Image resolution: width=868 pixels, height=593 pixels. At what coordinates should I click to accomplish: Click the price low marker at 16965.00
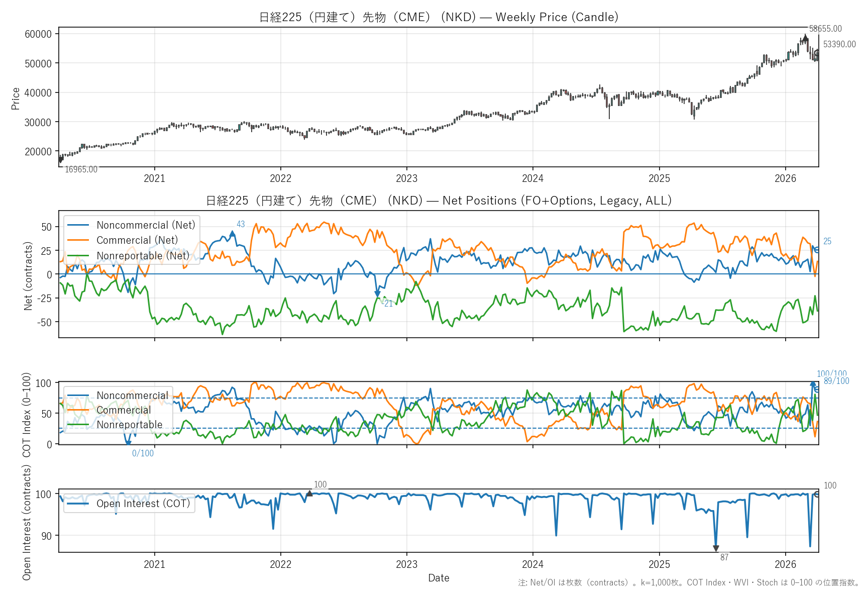[x=60, y=160]
